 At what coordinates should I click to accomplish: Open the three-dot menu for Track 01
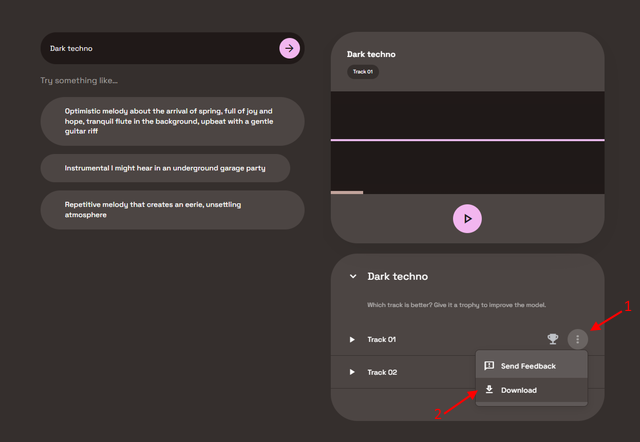[578, 339]
